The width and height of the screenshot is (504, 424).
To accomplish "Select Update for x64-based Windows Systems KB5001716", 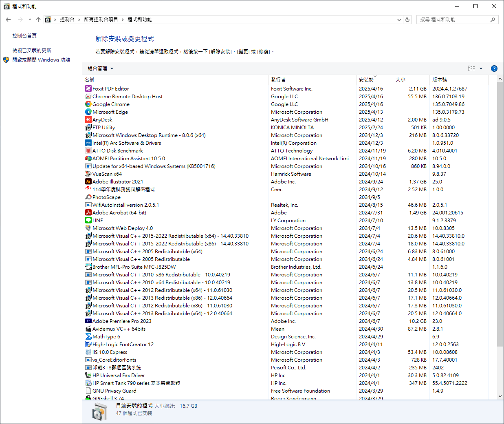I will [x=286, y=166].
